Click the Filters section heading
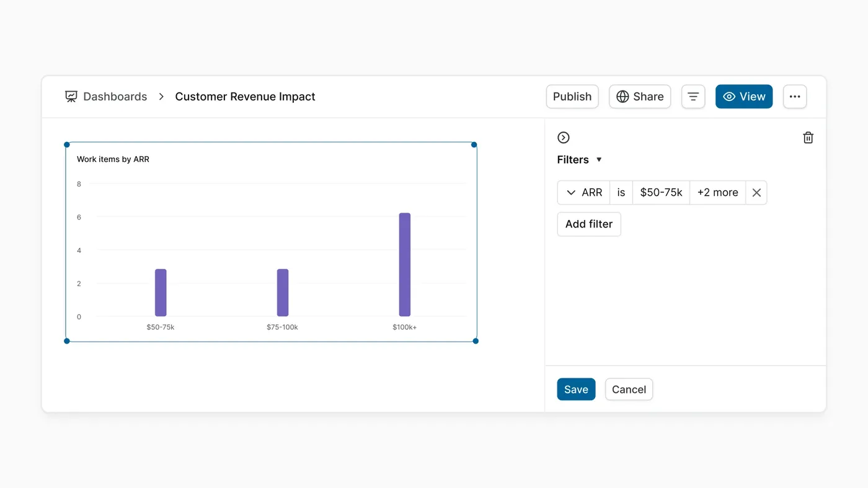868x488 pixels. point(573,159)
